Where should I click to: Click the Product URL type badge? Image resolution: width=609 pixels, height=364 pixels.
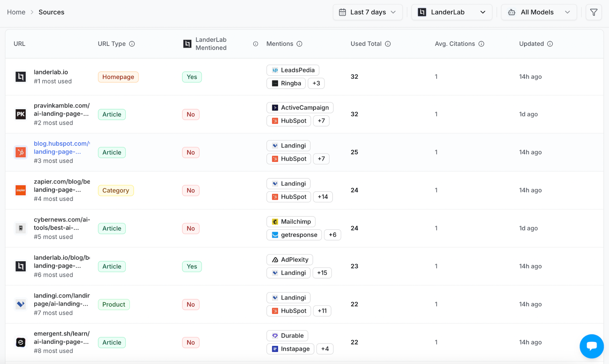[x=114, y=305]
